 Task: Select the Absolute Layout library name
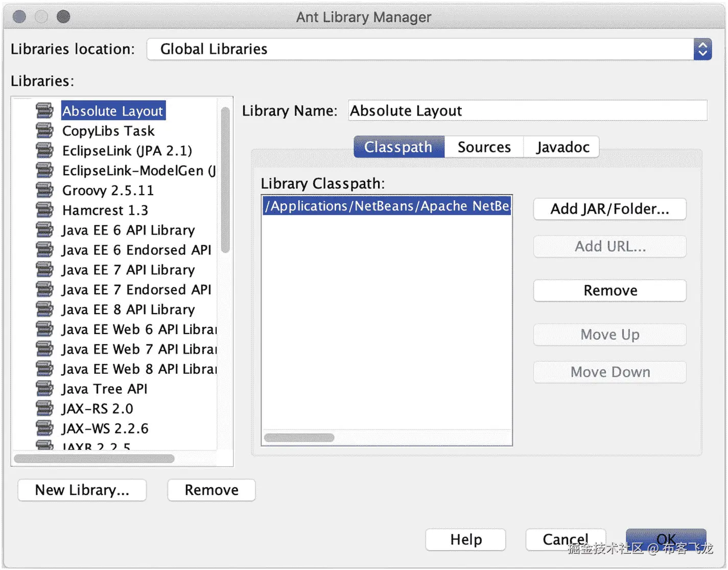click(x=113, y=111)
